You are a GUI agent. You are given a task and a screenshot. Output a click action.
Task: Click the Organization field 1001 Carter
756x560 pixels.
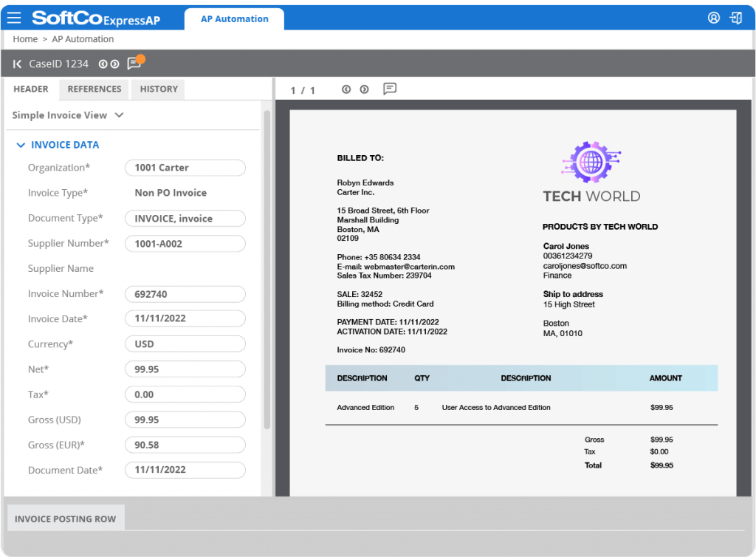[x=185, y=168]
